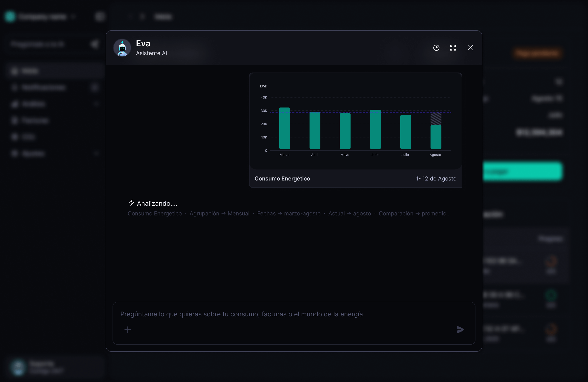Click the plus icon to attach content
The image size is (588, 382).
coord(128,330)
